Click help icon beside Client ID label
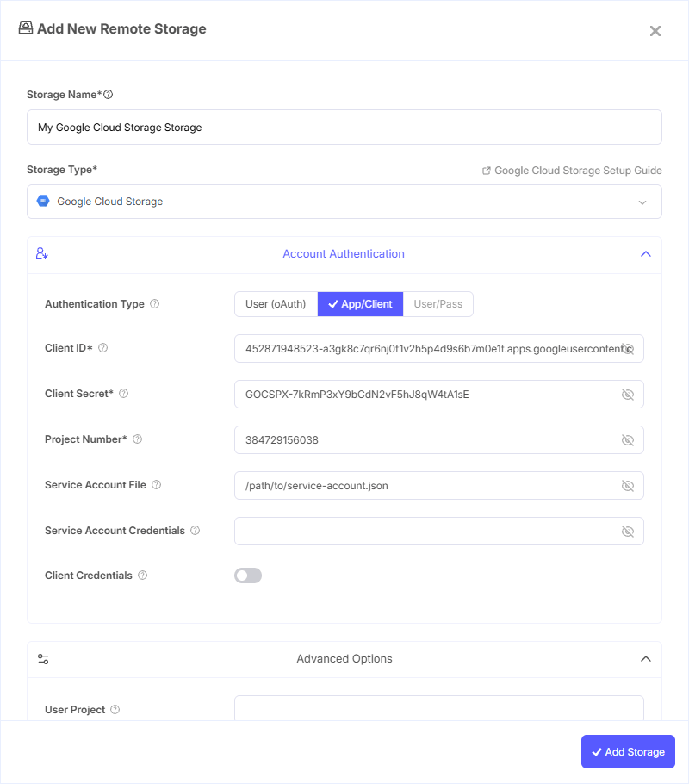689x784 pixels. point(103,348)
